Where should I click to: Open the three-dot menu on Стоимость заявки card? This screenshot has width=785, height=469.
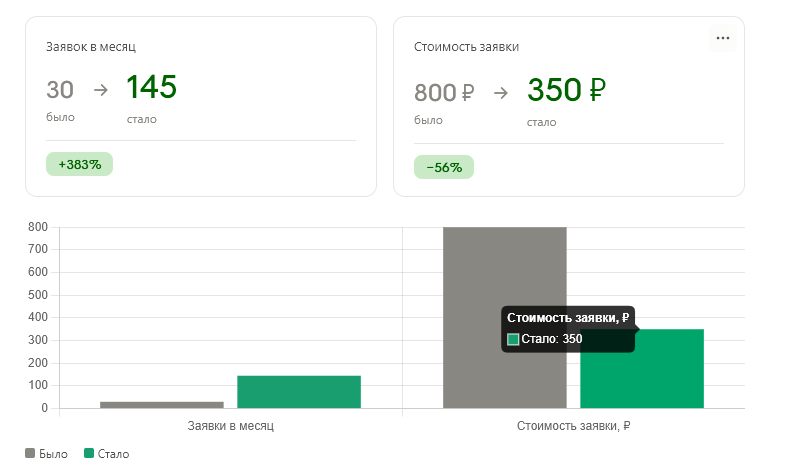[722, 38]
